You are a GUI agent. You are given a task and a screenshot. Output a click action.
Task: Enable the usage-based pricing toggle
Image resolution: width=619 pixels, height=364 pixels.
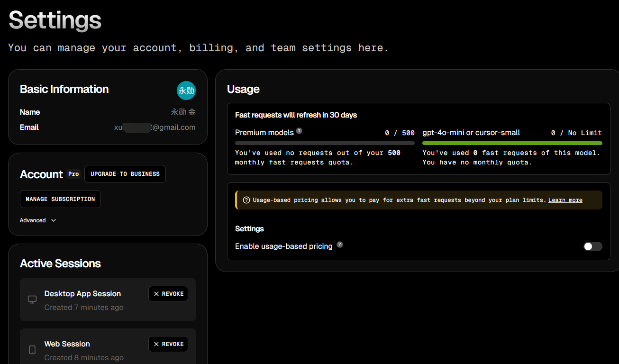point(592,246)
